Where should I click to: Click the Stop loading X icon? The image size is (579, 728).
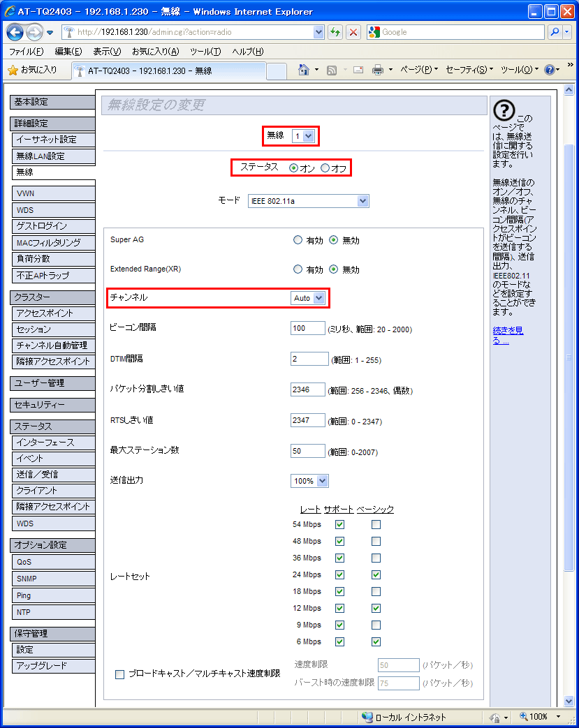click(x=353, y=32)
